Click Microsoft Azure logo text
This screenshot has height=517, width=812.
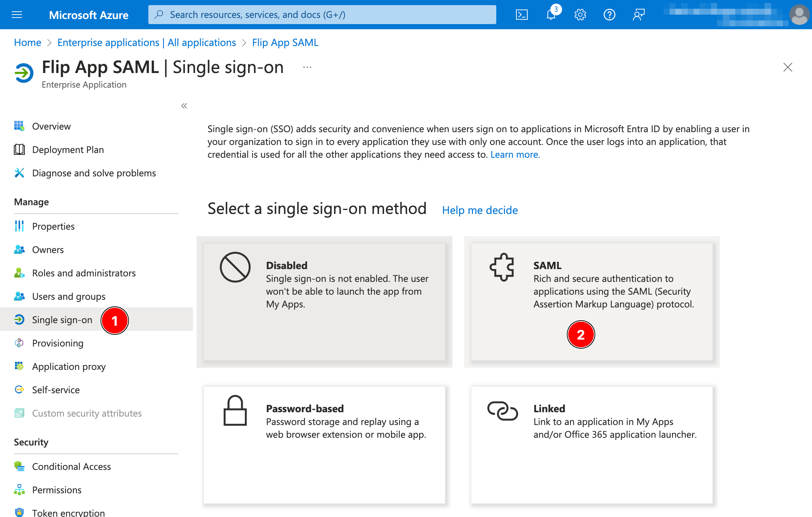pyautogui.click(x=89, y=15)
